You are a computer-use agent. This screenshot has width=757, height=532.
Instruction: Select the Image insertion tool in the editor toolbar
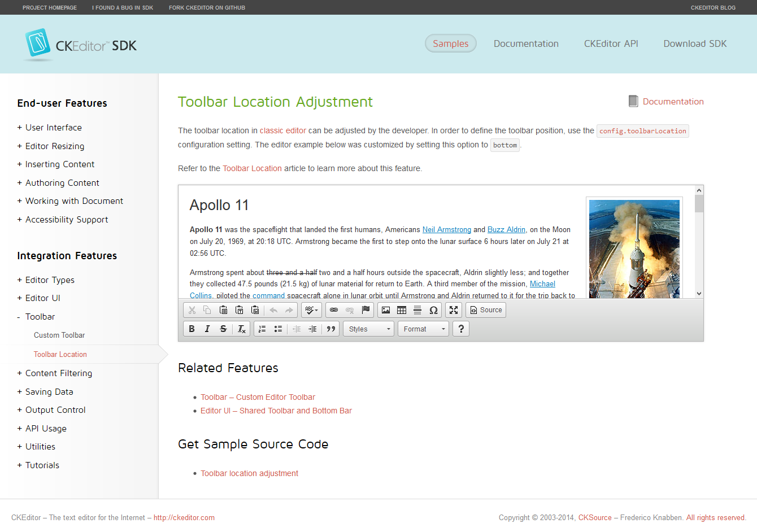[385, 309]
